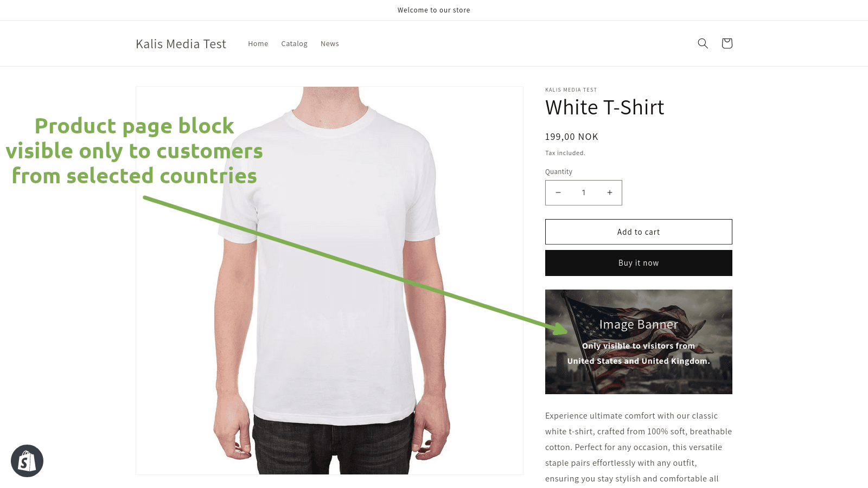Viewport: 868px width, 488px height.
Task: Go to the Home menu item
Action: [x=258, y=44]
